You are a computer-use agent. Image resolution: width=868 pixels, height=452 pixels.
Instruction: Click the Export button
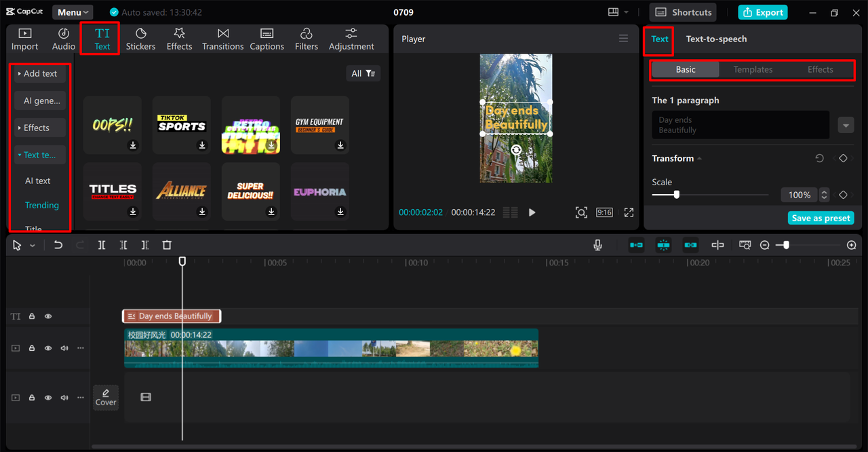click(x=763, y=12)
